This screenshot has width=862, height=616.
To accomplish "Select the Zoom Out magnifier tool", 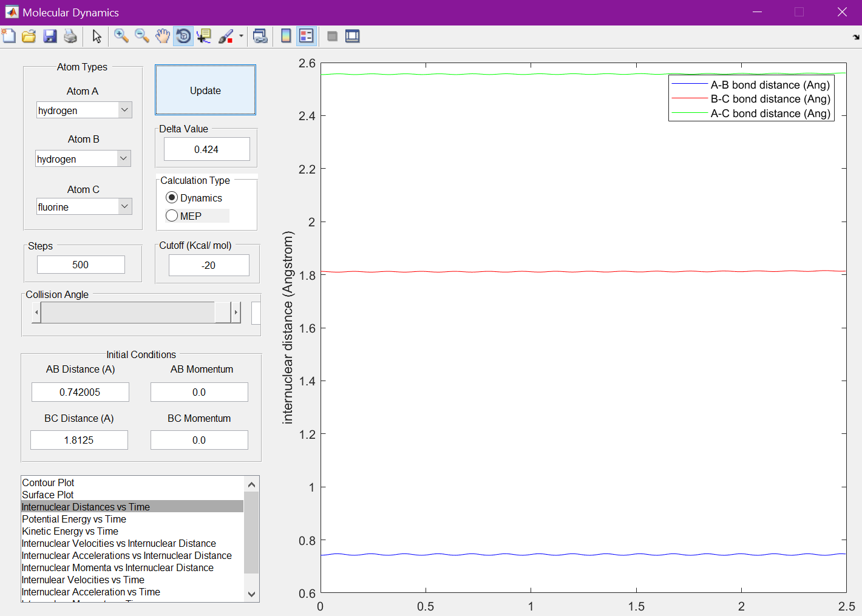I will click(142, 36).
